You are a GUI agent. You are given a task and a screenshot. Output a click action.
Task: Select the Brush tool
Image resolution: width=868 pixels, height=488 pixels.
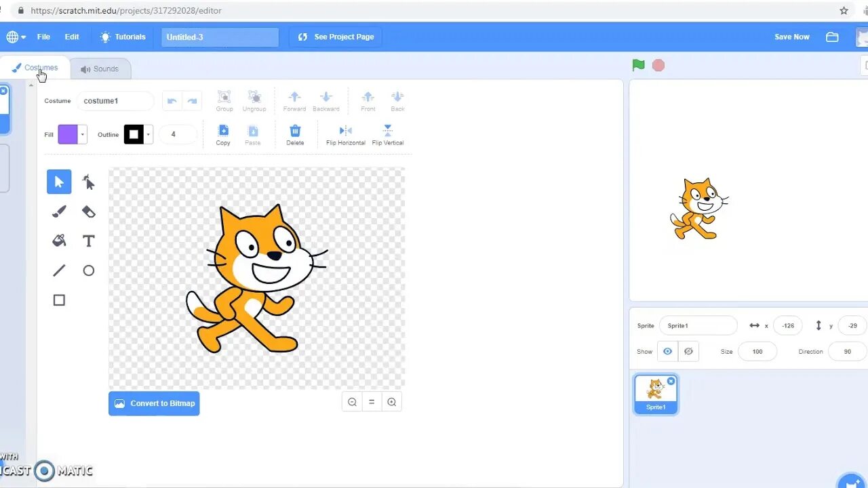[59, 211]
